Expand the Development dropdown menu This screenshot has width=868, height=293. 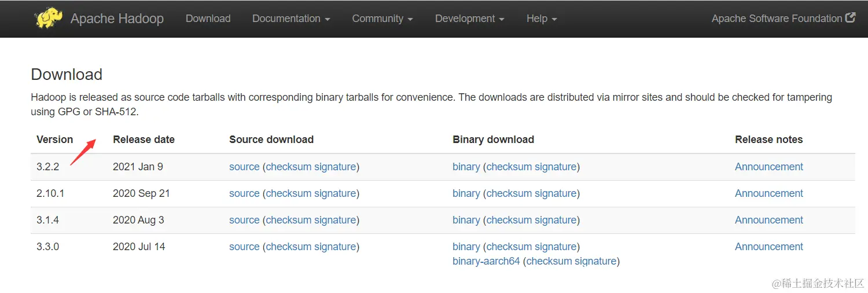pos(469,19)
